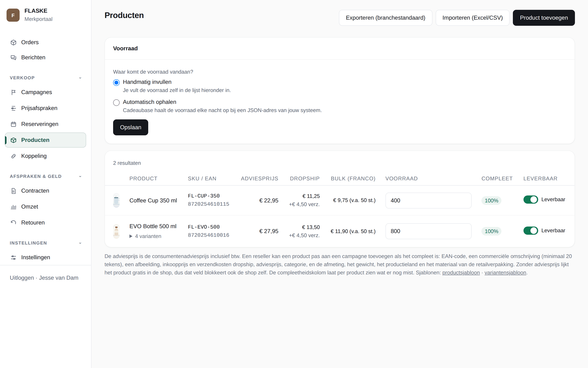Navigate to Retouren
The height and width of the screenshot is (368, 588).
click(46, 223)
